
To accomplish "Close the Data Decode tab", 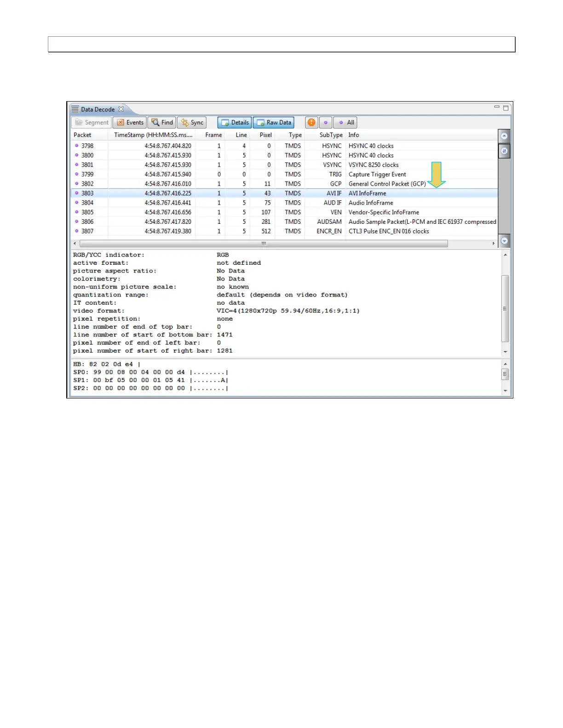I will pos(121,109).
